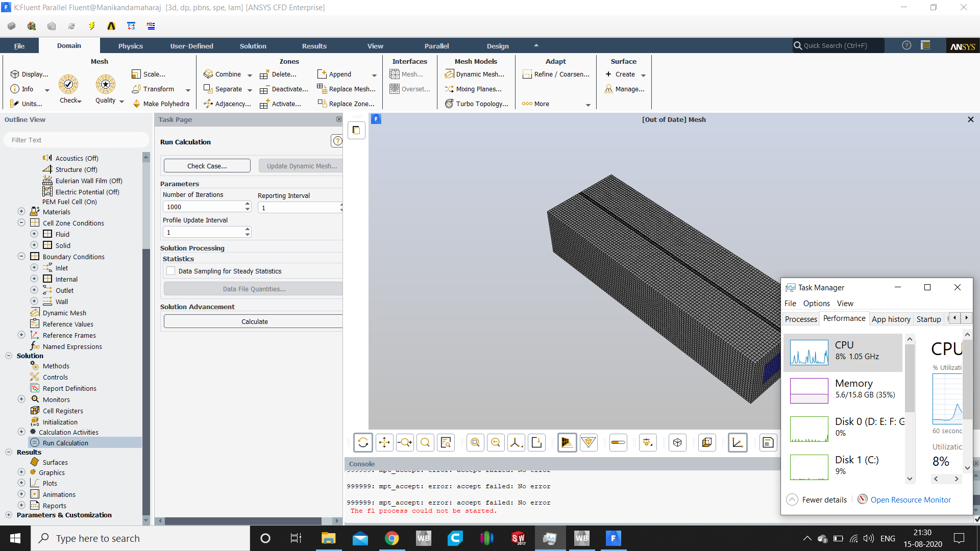980x551 pixels.
Task: Click the Filter Text search box
Action: 76,140
